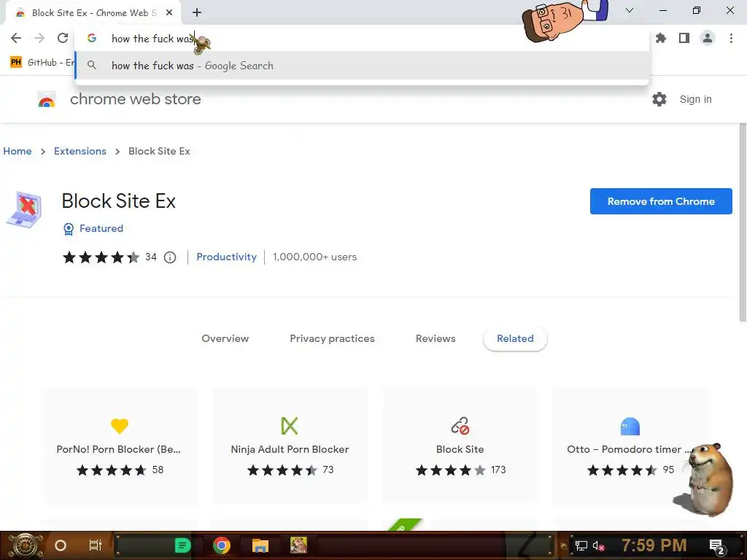Click the Sign in link
The width and height of the screenshot is (747, 560).
[695, 99]
